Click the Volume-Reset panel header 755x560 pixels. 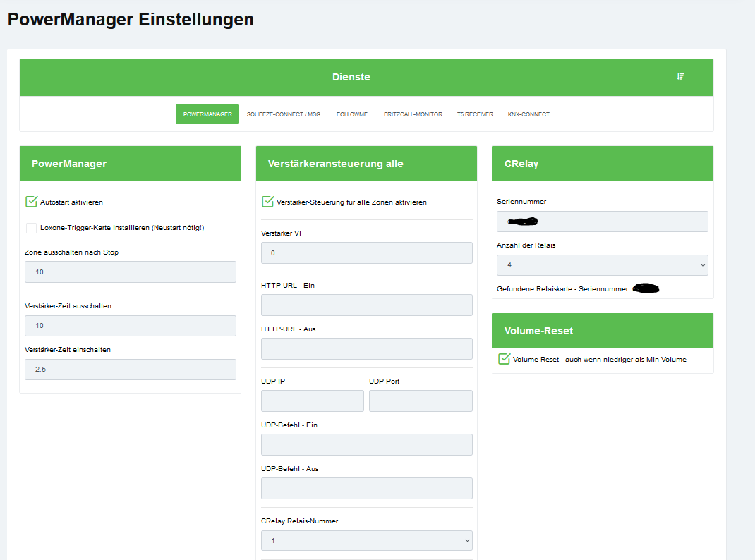pyautogui.click(x=603, y=331)
